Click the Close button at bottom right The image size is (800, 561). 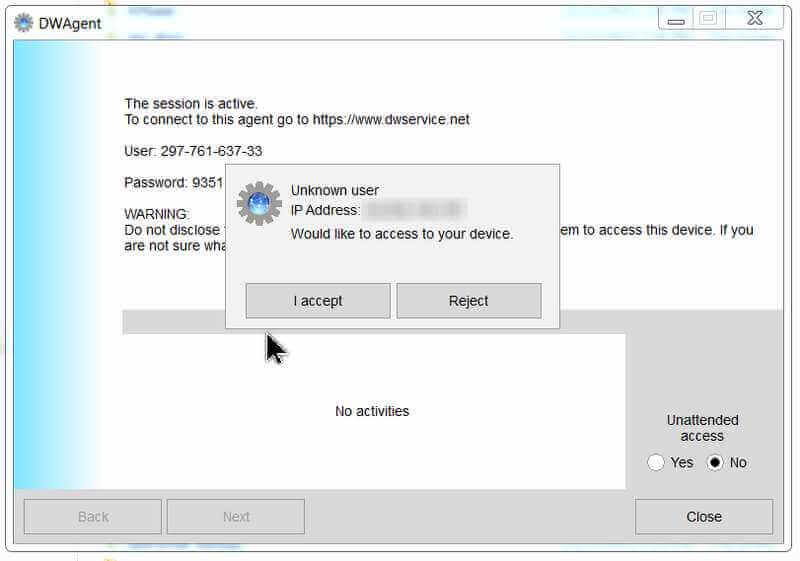pos(704,517)
